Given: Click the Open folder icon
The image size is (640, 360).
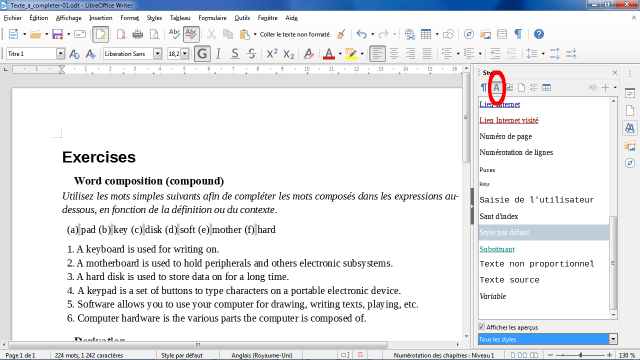Looking at the screenshot, I should 36,34.
